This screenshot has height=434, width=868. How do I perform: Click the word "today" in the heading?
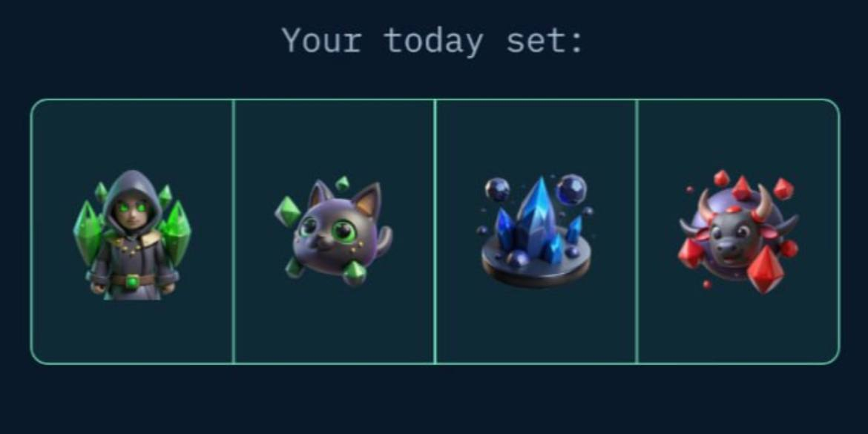click(433, 41)
